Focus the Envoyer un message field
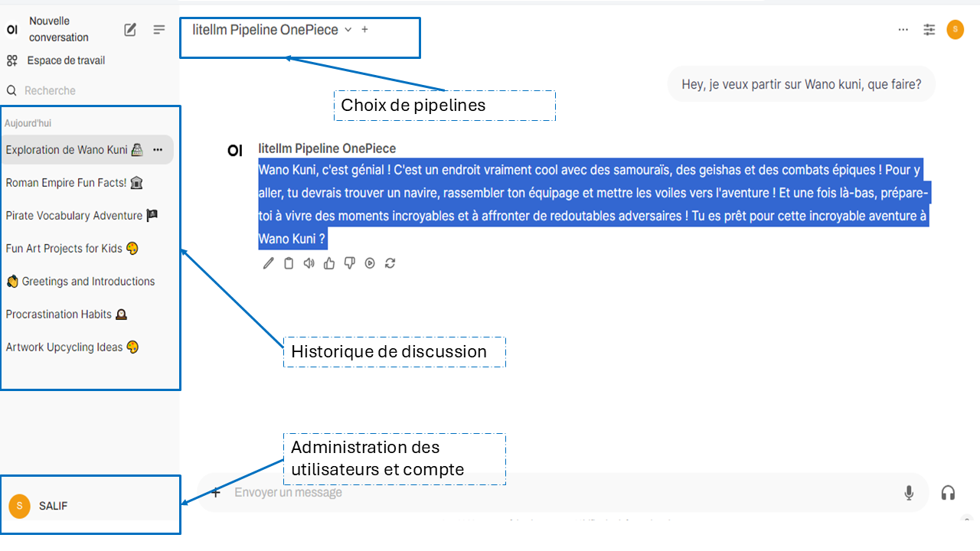The height and width of the screenshot is (551, 980). (563, 493)
